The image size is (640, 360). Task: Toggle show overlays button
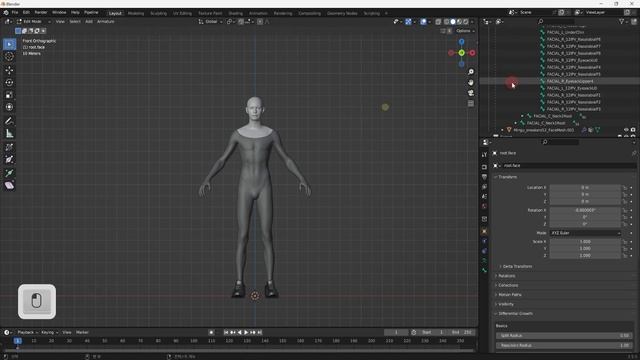point(423,22)
